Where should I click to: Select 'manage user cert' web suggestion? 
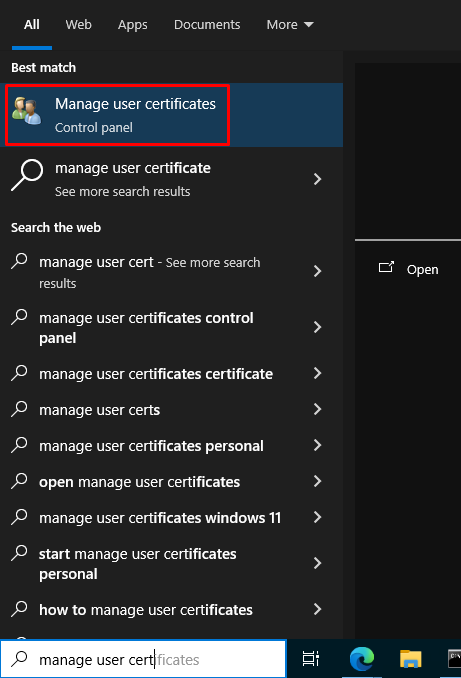pos(171,272)
